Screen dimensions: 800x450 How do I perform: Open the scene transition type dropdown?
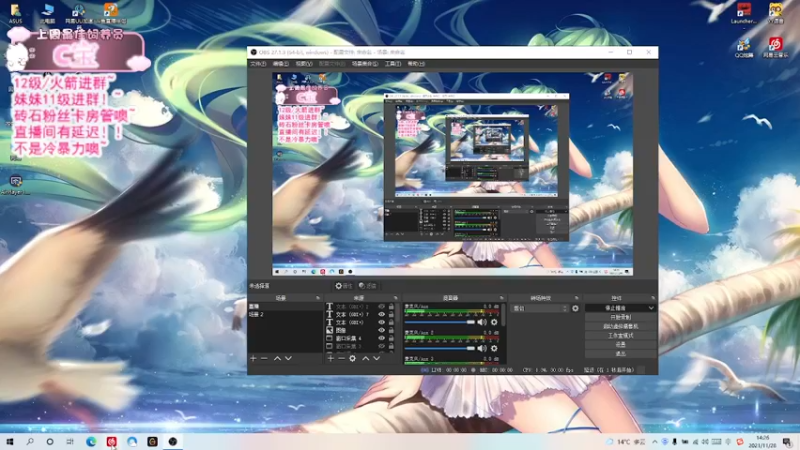(x=540, y=308)
